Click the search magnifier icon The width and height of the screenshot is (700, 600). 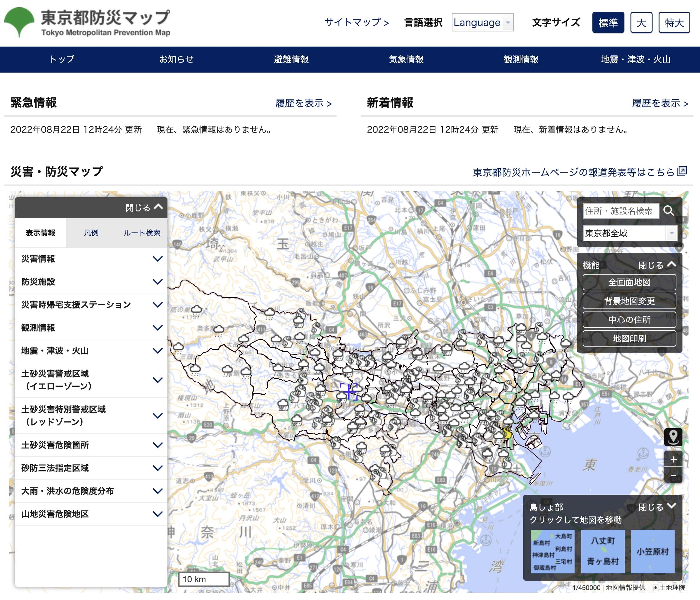(668, 211)
